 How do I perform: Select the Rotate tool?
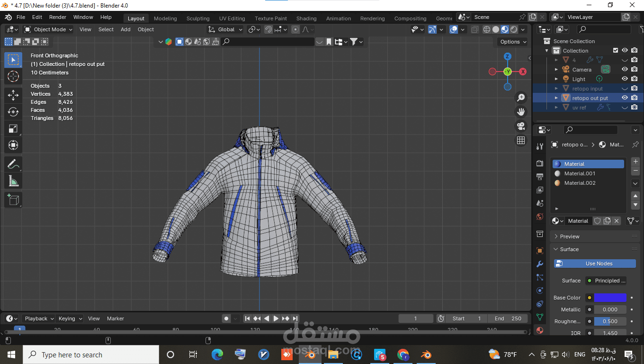point(13,112)
